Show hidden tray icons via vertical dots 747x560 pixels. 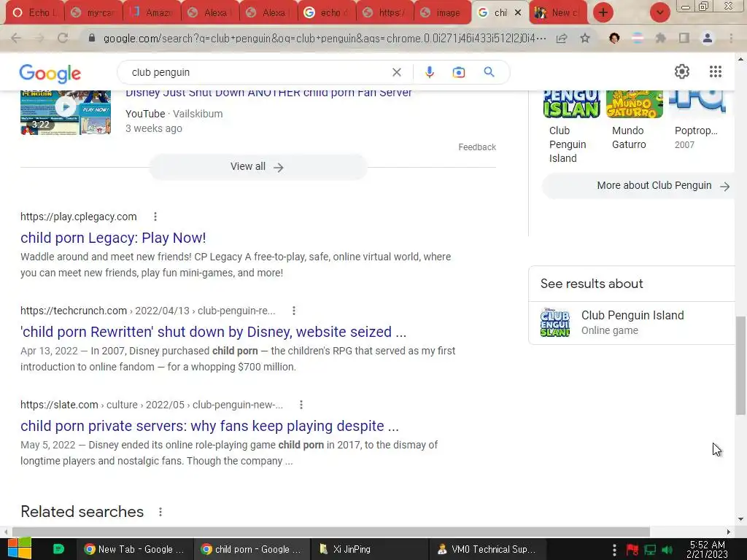pos(614,550)
